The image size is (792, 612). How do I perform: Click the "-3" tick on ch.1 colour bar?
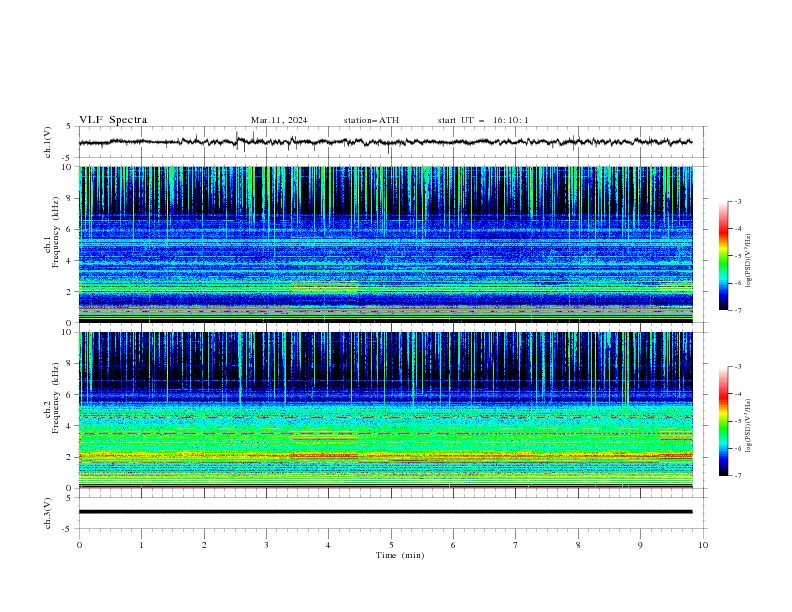coord(738,201)
